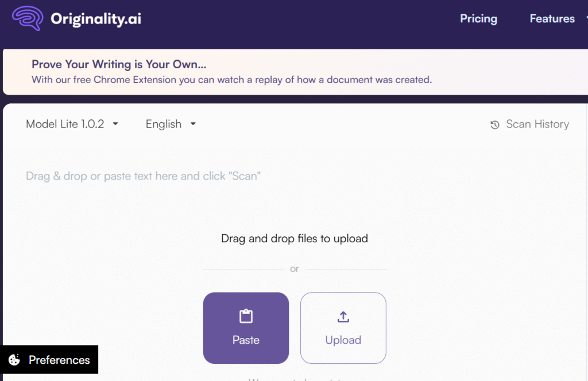The height and width of the screenshot is (381, 588).
Task: Click the Upload button
Action: coord(343,328)
